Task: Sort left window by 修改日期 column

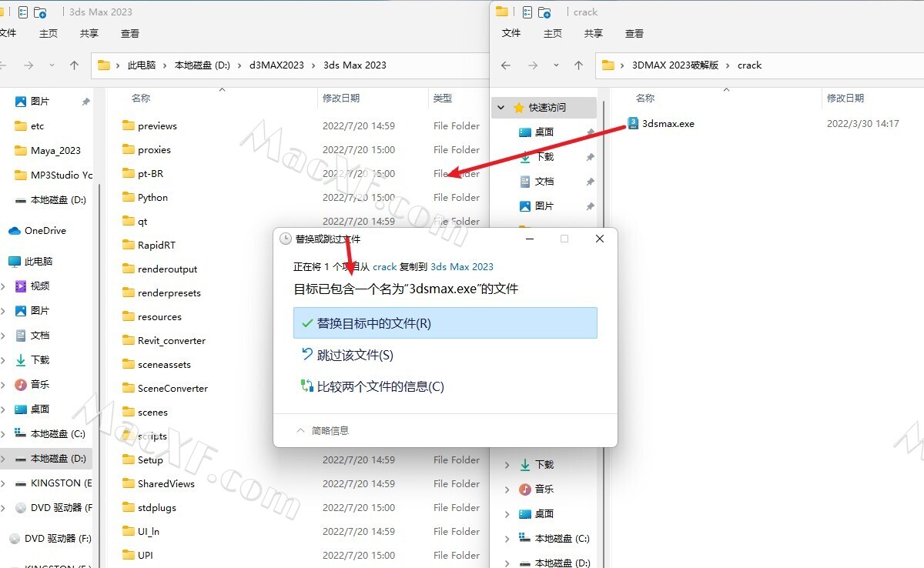Action: point(341,98)
